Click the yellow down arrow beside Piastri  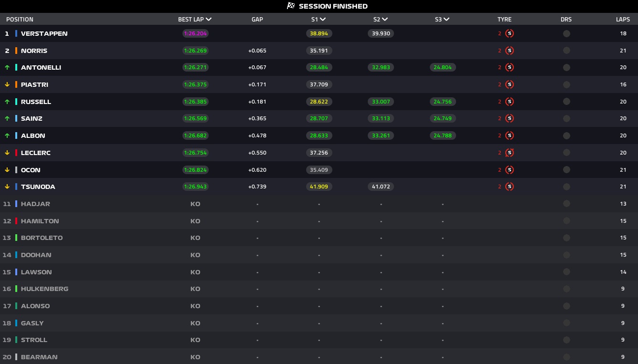coord(7,84)
